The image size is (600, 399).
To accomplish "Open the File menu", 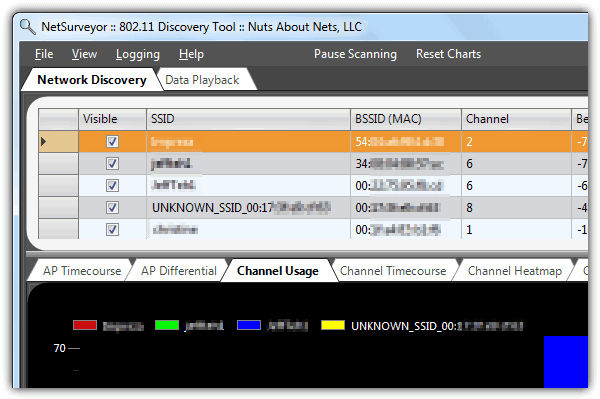I will point(44,54).
